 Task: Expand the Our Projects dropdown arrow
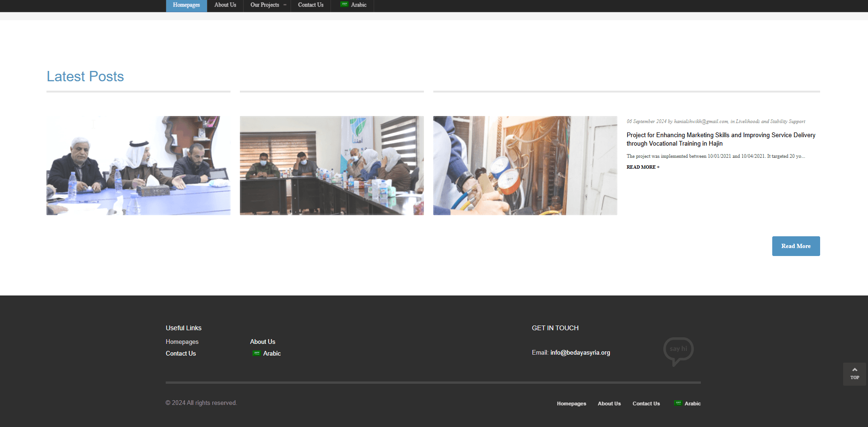pyautogui.click(x=285, y=5)
